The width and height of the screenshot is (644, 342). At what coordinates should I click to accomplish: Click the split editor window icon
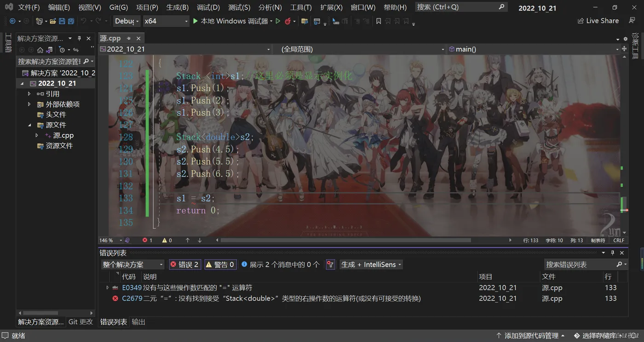tap(624, 49)
